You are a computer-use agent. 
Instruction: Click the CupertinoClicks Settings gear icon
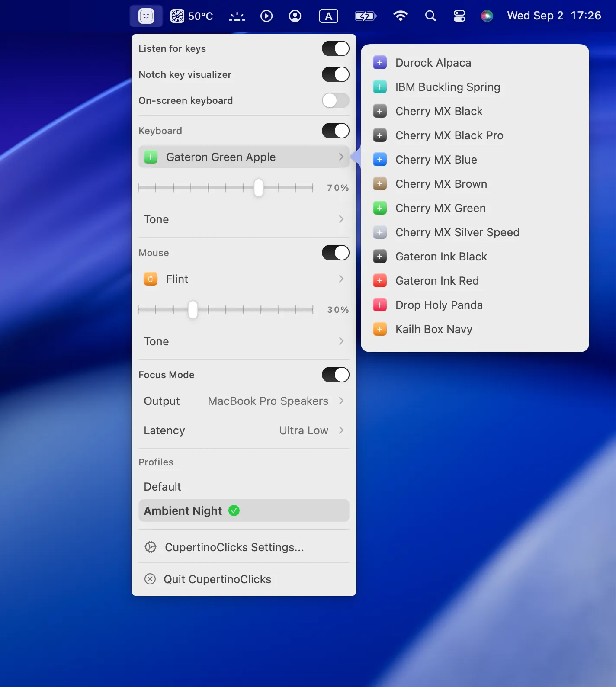tap(151, 547)
